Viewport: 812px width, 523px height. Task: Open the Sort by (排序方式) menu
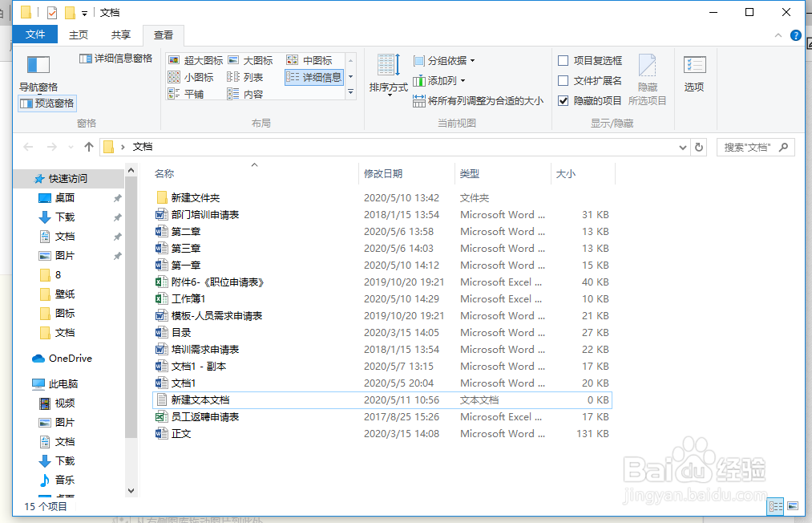pyautogui.click(x=389, y=75)
